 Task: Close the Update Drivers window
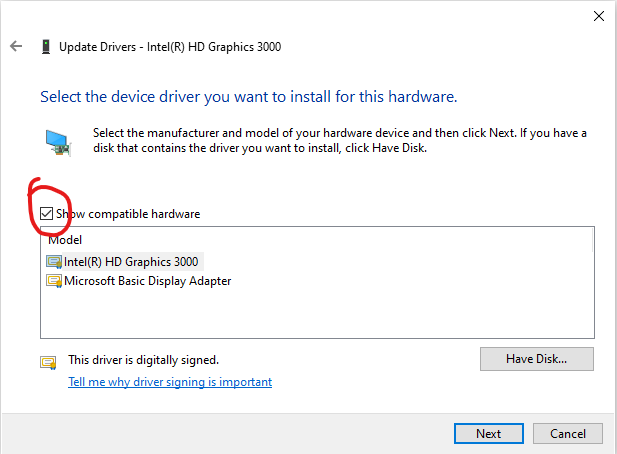click(x=599, y=16)
